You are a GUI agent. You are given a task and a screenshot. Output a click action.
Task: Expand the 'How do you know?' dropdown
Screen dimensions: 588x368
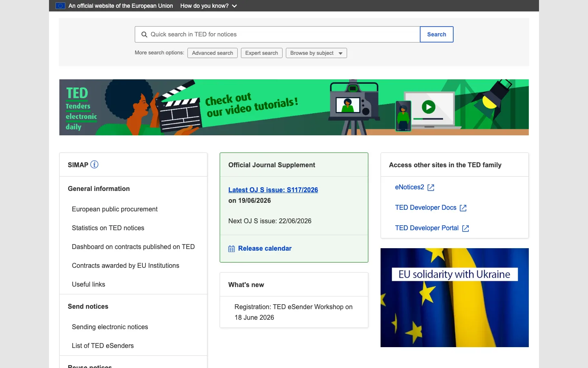pyautogui.click(x=208, y=6)
